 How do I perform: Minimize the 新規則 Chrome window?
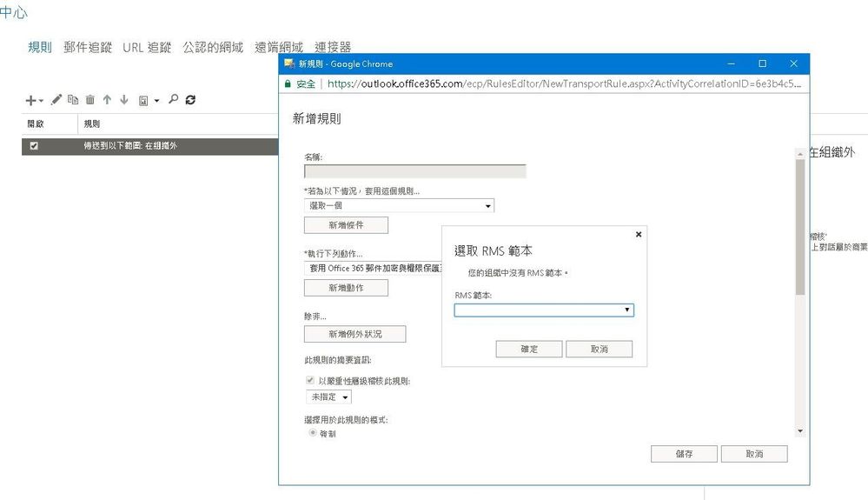coord(731,63)
